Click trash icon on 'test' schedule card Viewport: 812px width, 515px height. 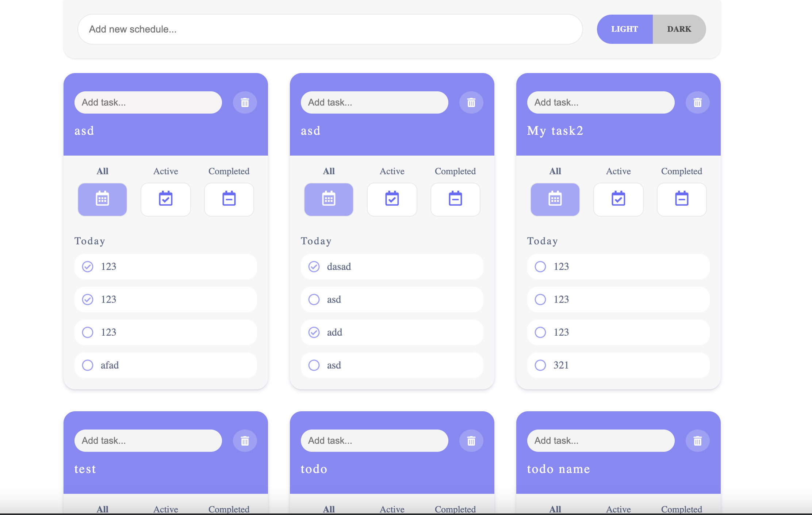245,441
